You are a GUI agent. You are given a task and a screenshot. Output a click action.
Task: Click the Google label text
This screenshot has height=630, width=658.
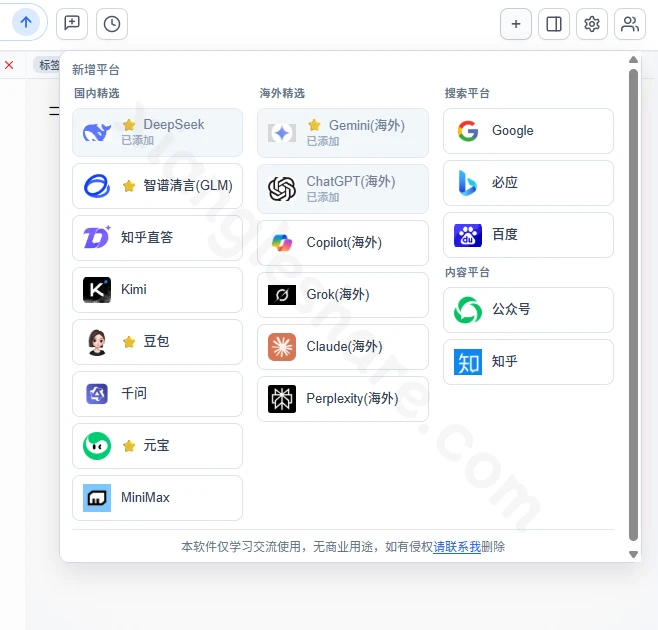pyautogui.click(x=512, y=131)
